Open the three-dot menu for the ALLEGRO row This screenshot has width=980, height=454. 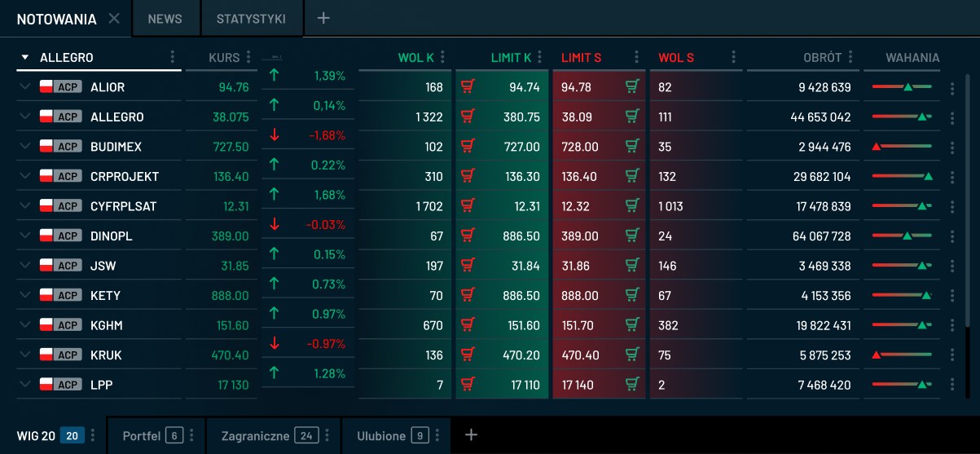coord(952,117)
